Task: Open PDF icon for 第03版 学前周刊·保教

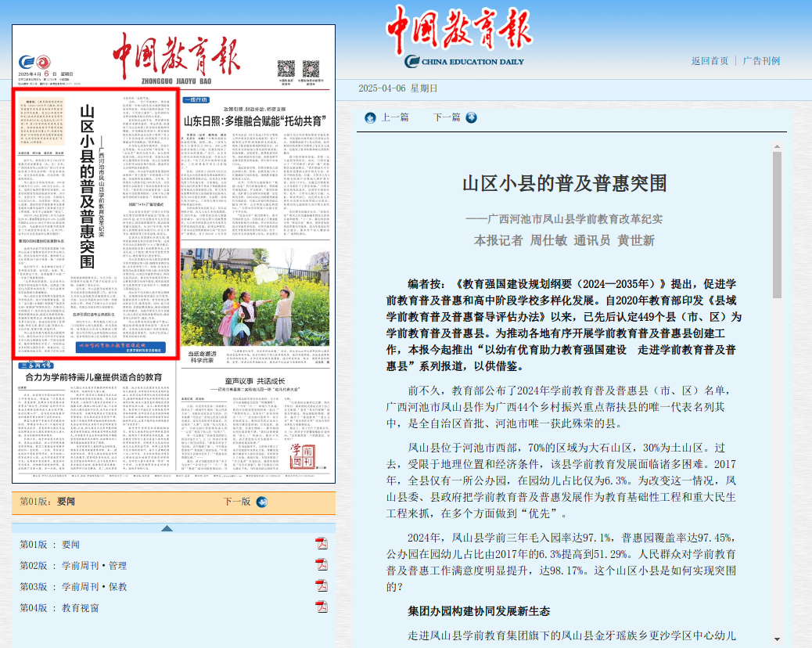Action: pyautogui.click(x=321, y=586)
